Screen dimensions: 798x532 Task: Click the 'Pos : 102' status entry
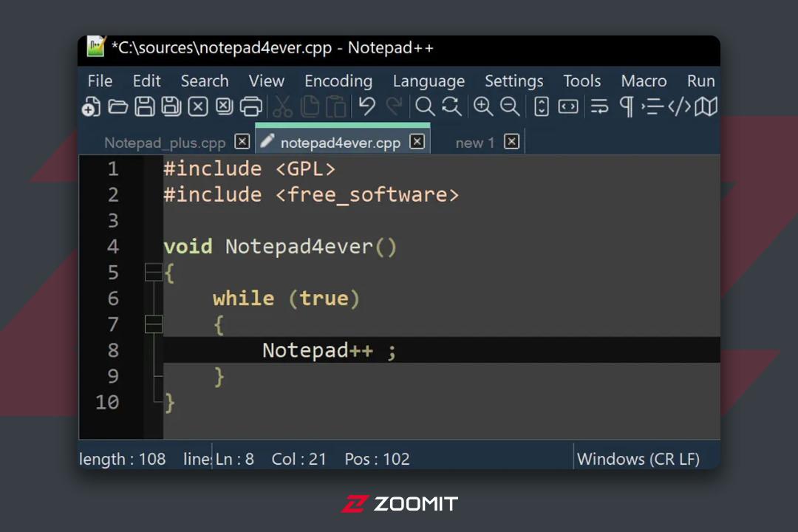[377, 459]
